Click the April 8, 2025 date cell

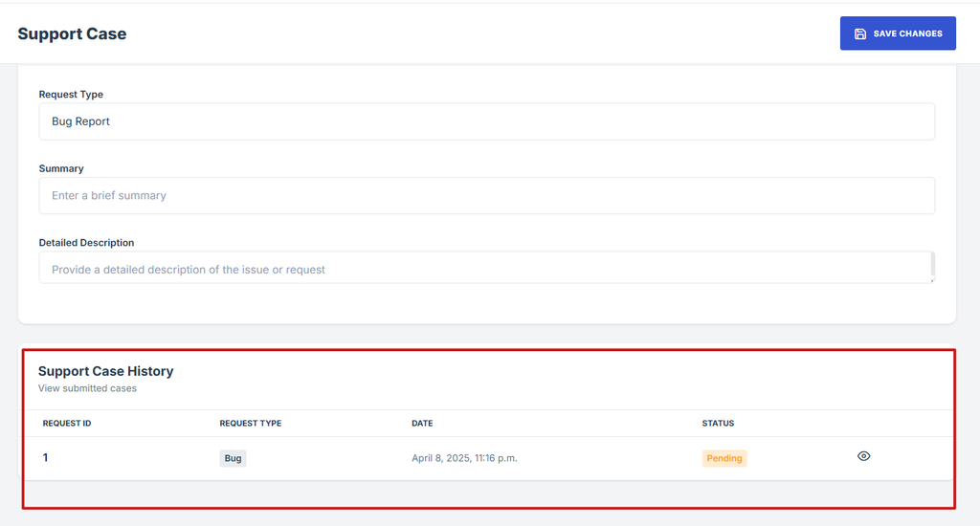[x=464, y=458]
